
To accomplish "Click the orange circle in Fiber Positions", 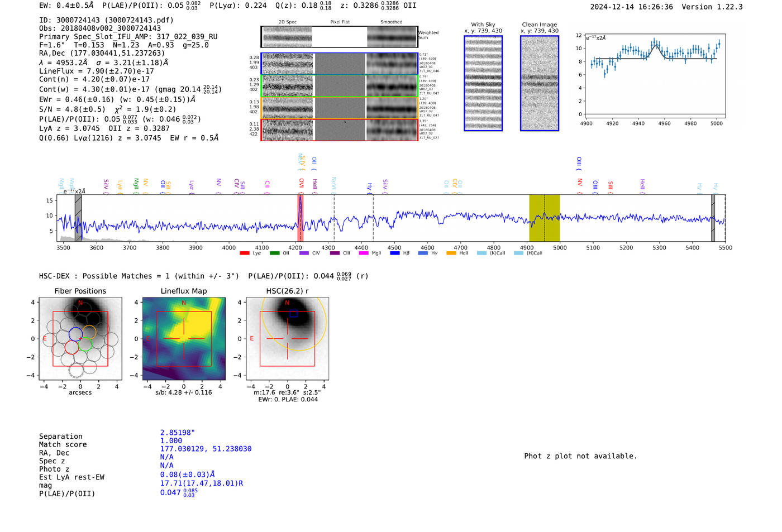I will coord(89,332).
